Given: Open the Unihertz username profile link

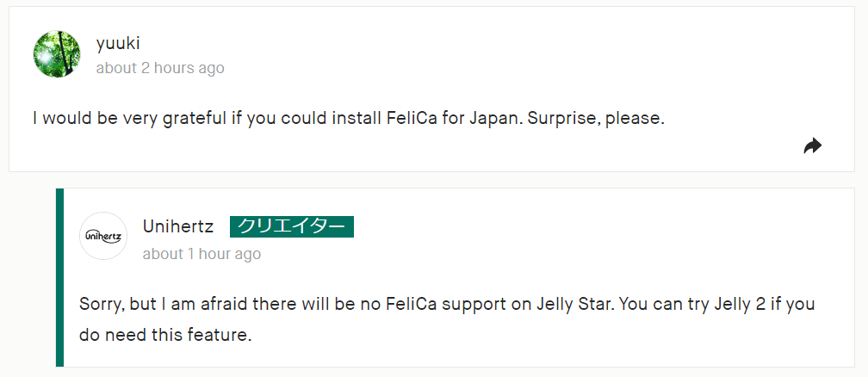Looking at the screenshot, I should (x=178, y=226).
